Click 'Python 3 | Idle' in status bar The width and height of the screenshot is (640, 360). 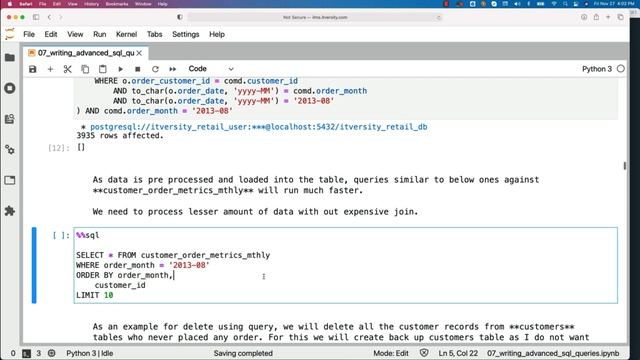[90, 353]
